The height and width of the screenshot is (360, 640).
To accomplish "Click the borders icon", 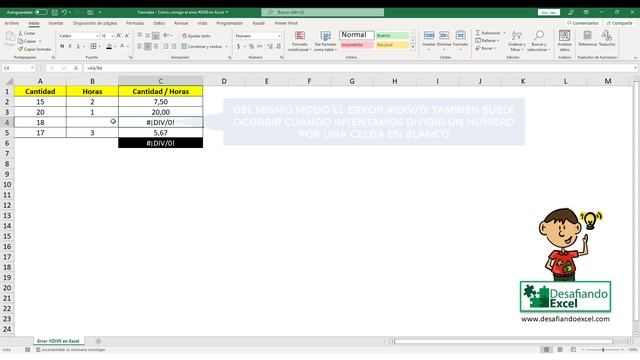I will tap(93, 47).
